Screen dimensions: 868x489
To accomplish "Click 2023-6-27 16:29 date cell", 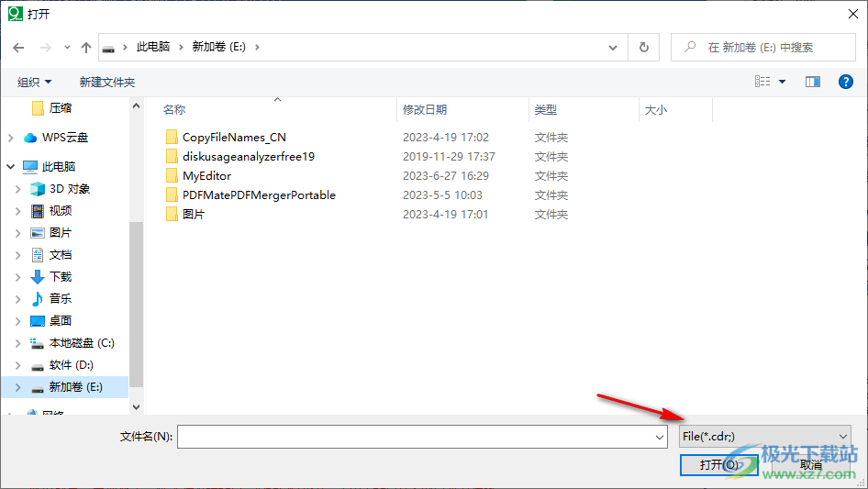I will [x=446, y=176].
